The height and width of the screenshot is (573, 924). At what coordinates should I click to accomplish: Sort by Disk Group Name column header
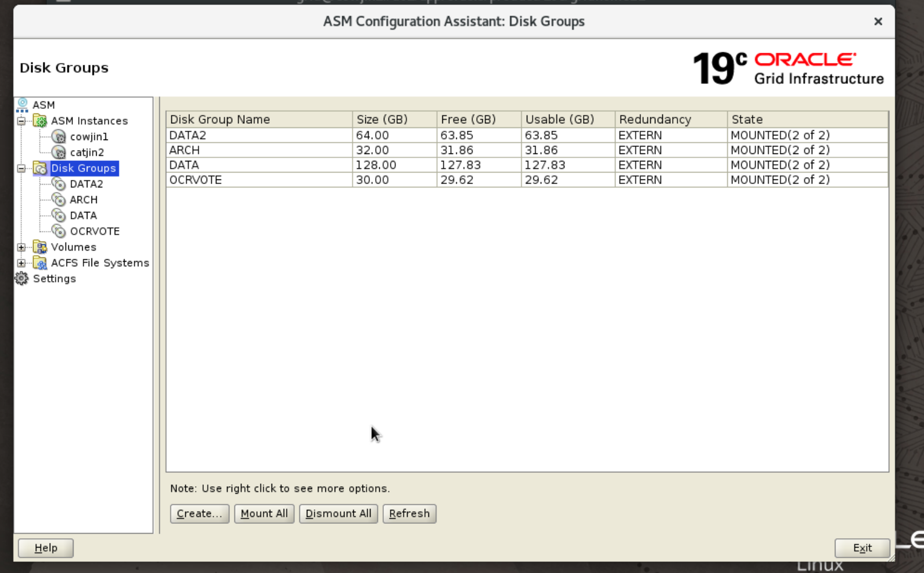tap(259, 119)
